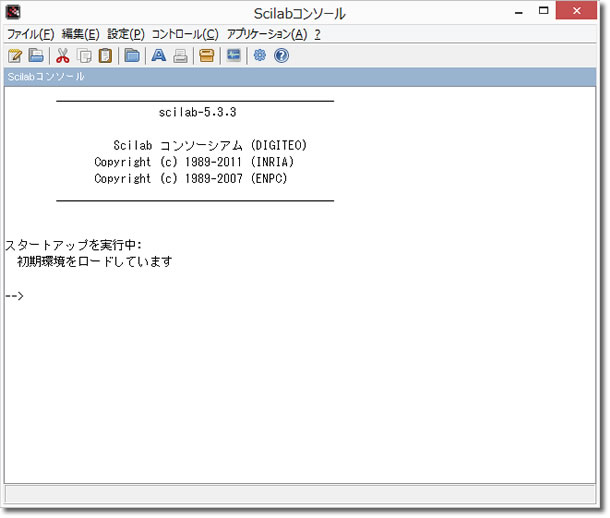Open the 設定(P) menu
610x518 pixels.
coord(126,34)
